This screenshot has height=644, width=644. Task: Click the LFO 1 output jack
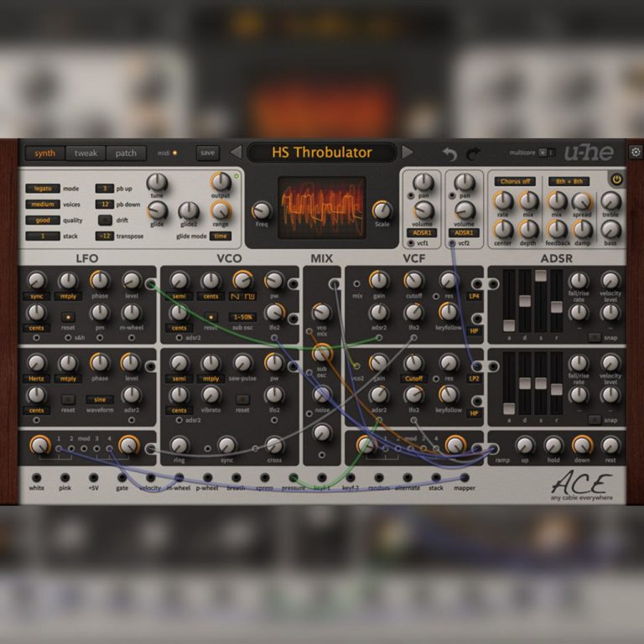pos(150,283)
